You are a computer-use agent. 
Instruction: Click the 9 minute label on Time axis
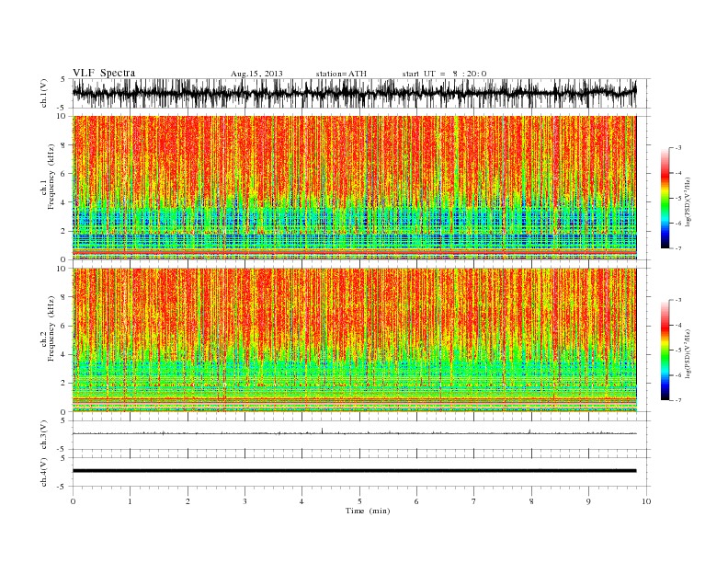pos(588,501)
